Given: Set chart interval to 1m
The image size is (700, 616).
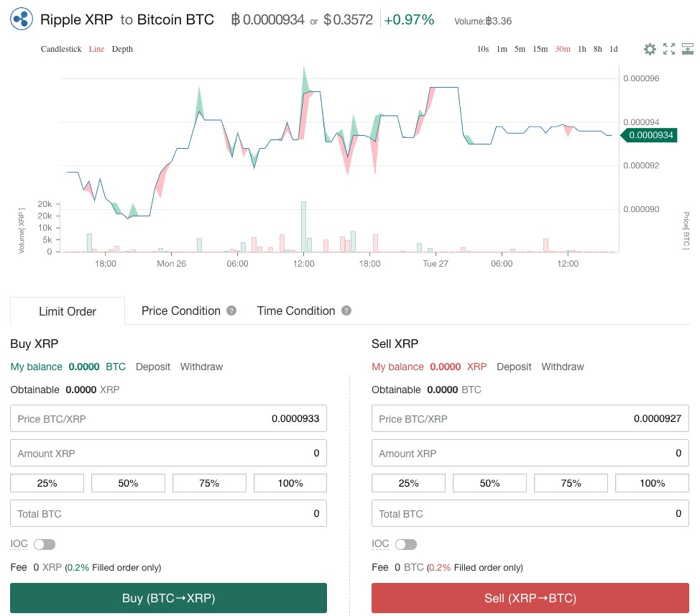Looking at the screenshot, I should [502, 49].
